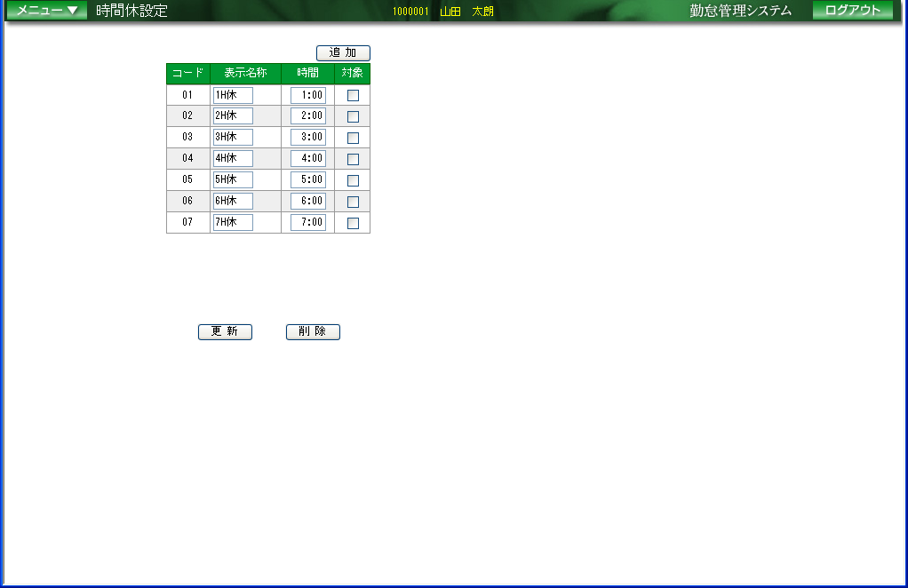Screen dimensions: 908x588
Task: Click the コード column header
Action: pos(188,74)
